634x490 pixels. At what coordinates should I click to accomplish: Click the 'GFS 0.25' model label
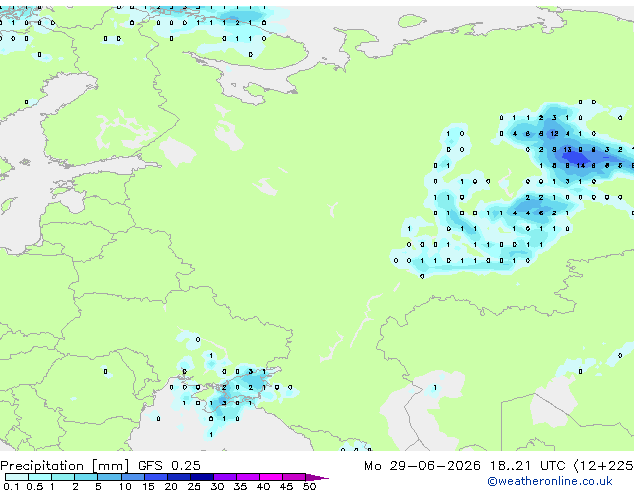click(x=169, y=466)
